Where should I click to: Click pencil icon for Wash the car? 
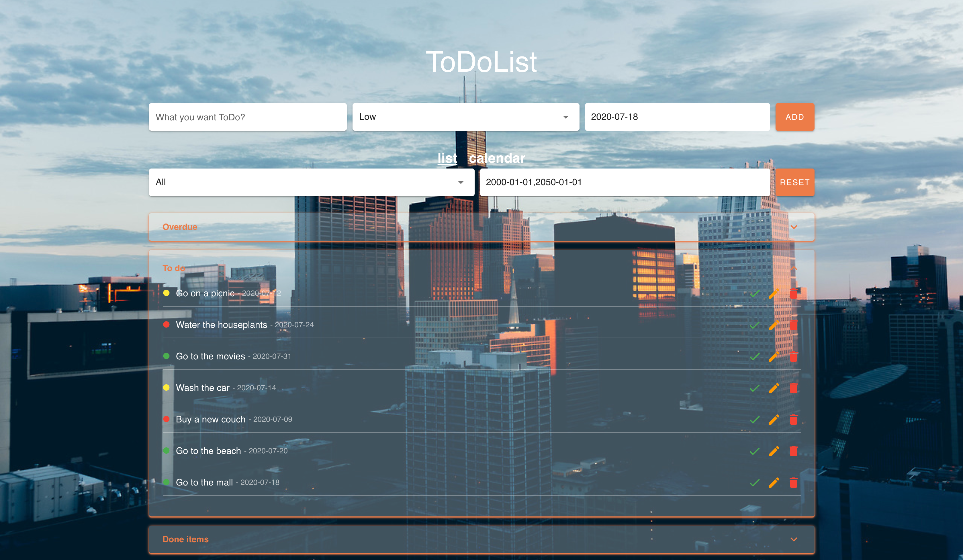[x=774, y=388]
